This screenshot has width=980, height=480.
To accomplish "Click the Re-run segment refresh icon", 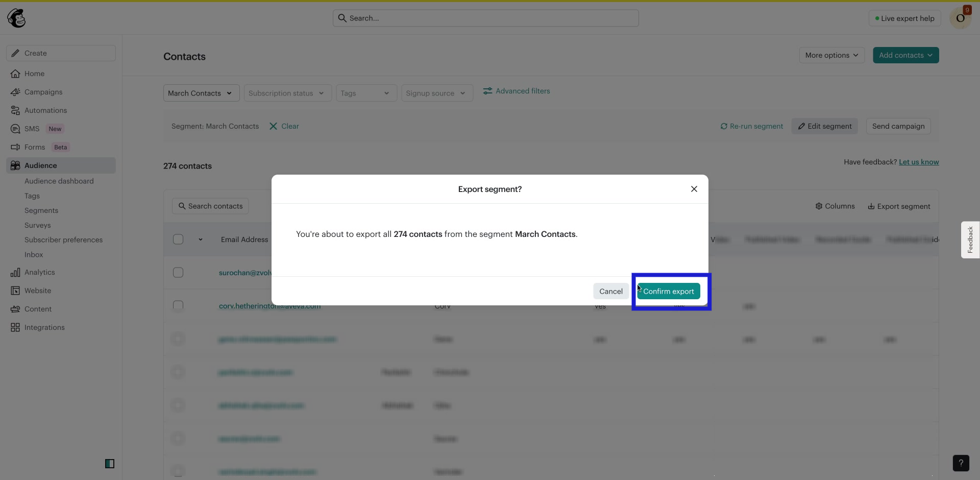I will pyautogui.click(x=724, y=126).
